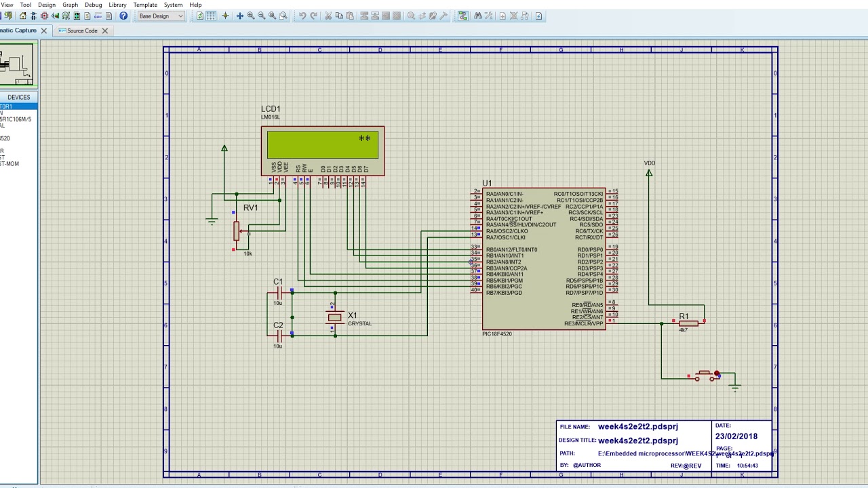Copy selection to clipboard icon
Image resolution: width=868 pixels, height=488 pixels.
pyautogui.click(x=339, y=16)
